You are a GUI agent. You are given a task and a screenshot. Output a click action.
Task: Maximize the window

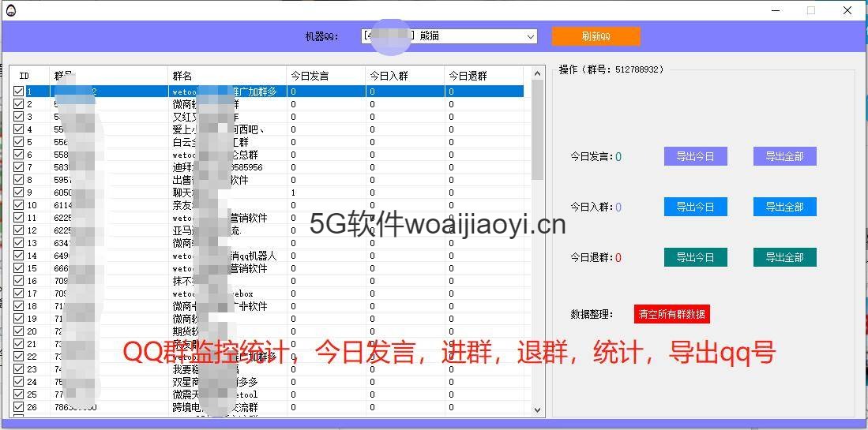pyautogui.click(x=811, y=10)
